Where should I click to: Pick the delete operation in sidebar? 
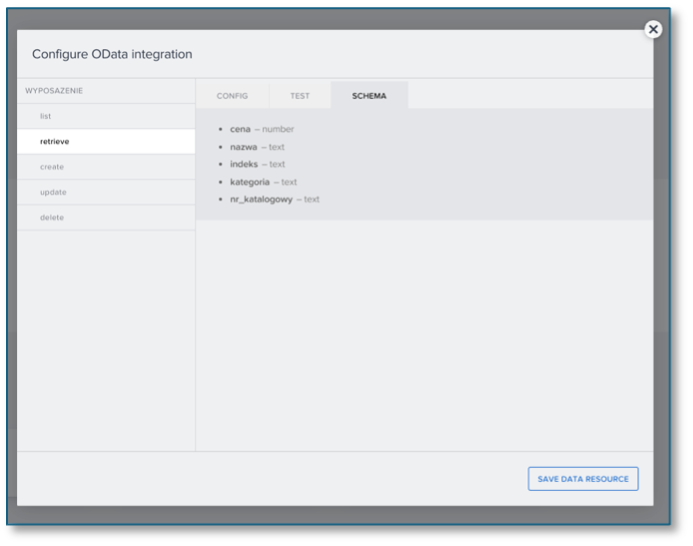pyautogui.click(x=52, y=217)
